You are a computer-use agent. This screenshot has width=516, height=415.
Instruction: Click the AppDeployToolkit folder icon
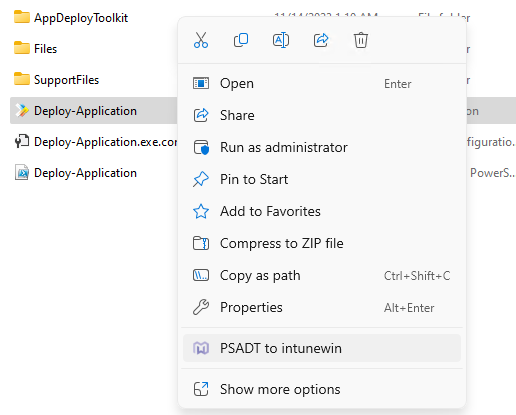tap(22, 17)
